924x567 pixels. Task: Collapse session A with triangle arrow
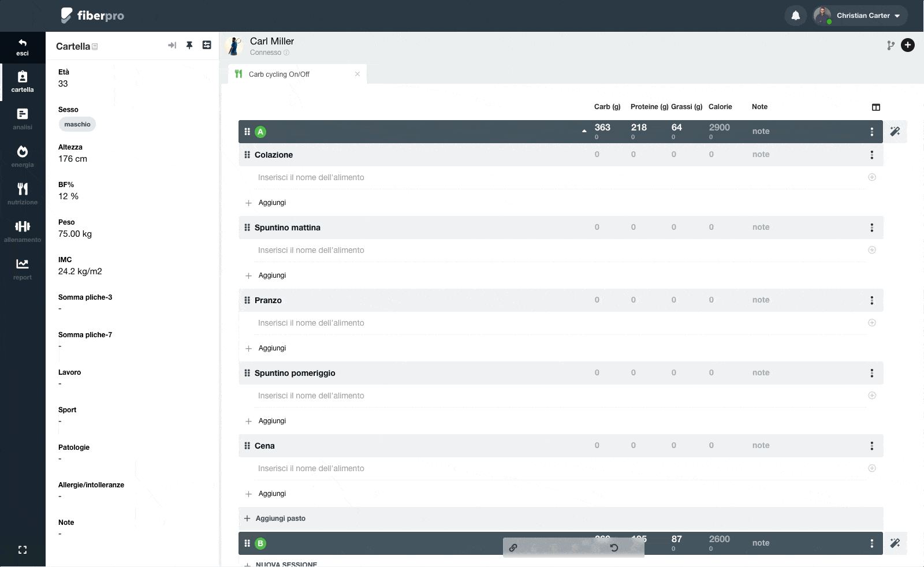pyautogui.click(x=584, y=132)
